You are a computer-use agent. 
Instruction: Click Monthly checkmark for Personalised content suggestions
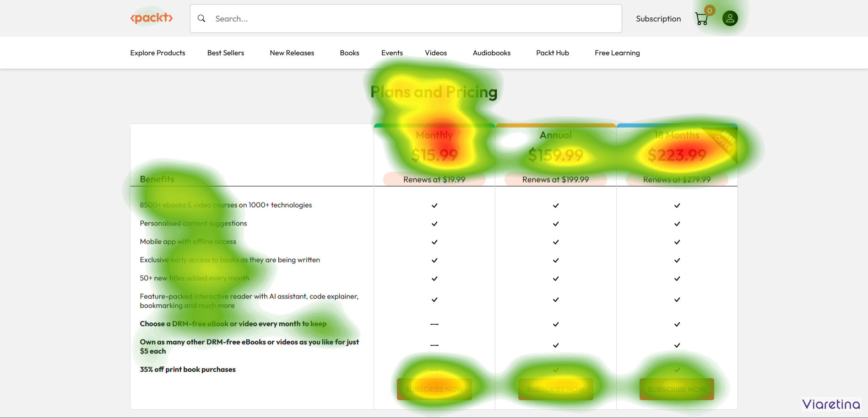pyautogui.click(x=434, y=224)
